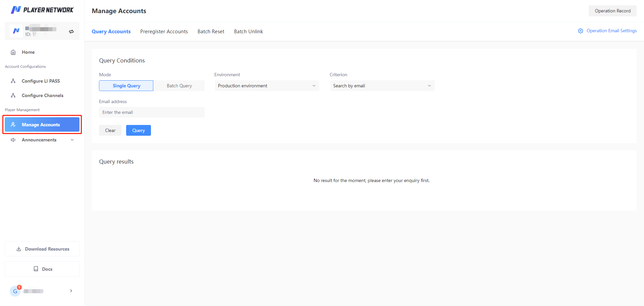Open Docs via the book icon
This screenshot has width=644, height=306.
click(x=36, y=269)
